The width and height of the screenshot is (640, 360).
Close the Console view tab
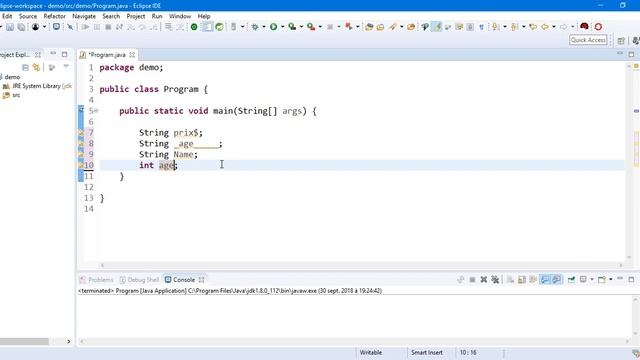pos(201,280)
